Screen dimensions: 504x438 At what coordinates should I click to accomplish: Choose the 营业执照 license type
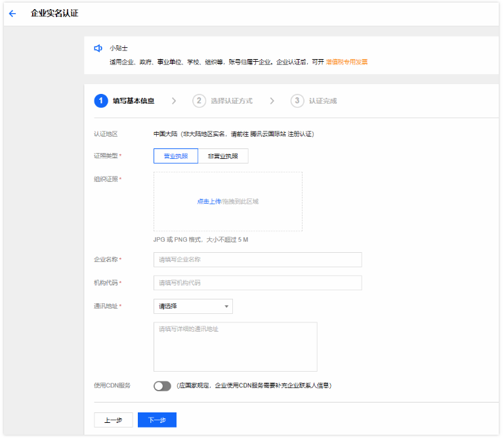176,156
